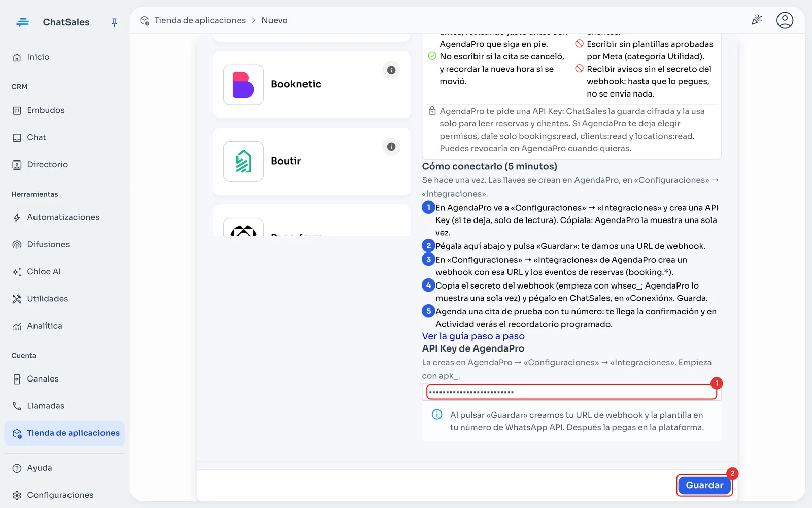The height and width of the screenshot is (508, 812).
Task: Click the Embudos funnel icon
Action: point(17,110)
